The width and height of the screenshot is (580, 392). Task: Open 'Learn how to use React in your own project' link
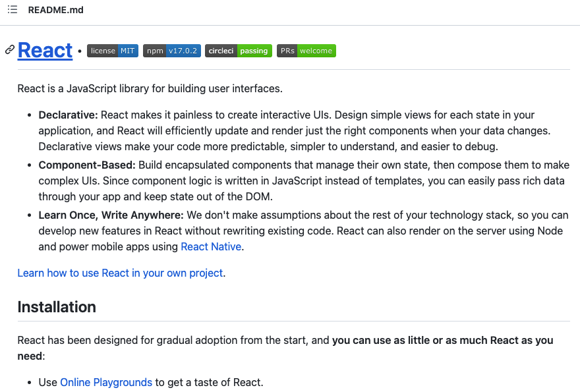[120, 273]
